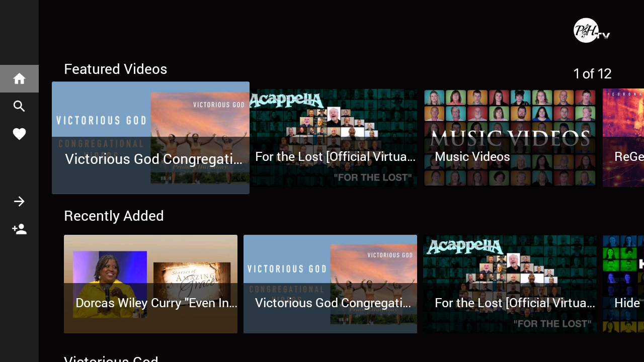Click the P&H TV logo

click(592, 30)
